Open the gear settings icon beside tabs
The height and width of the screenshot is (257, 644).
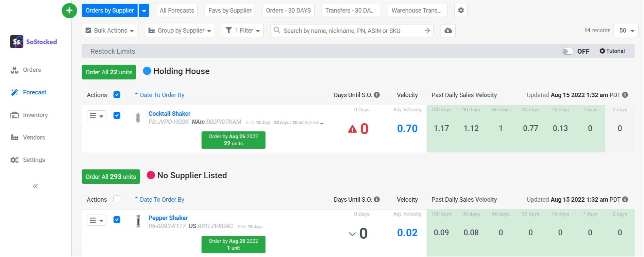pos(461,11)
